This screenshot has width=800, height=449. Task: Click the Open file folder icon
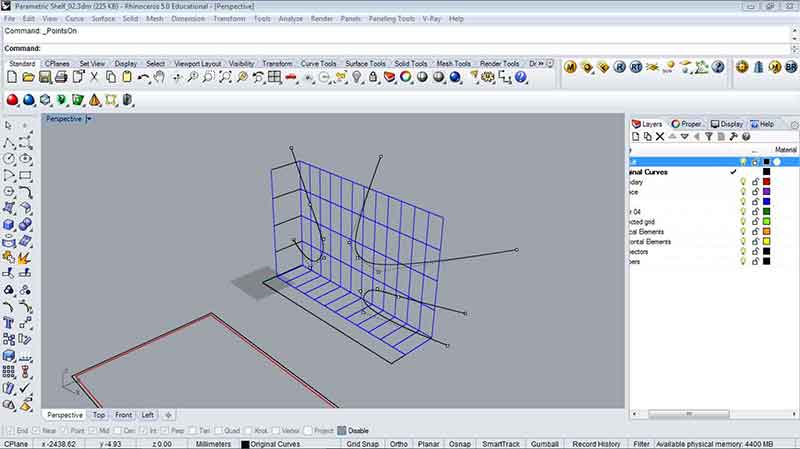[28, 78]
